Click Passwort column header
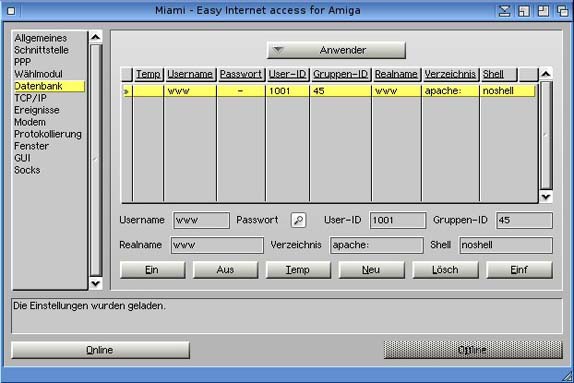Viewport: 574px width, 383px height. (241, 74)
